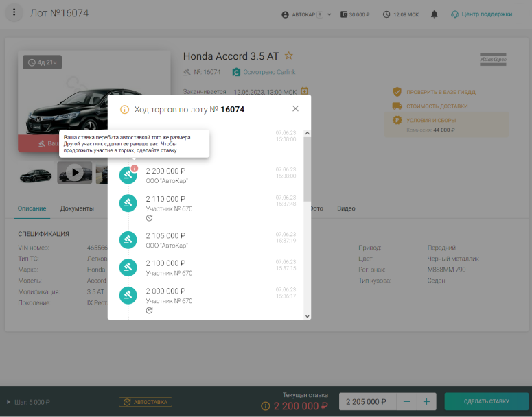Increase bid with the plus stepper button

(426, 402)
